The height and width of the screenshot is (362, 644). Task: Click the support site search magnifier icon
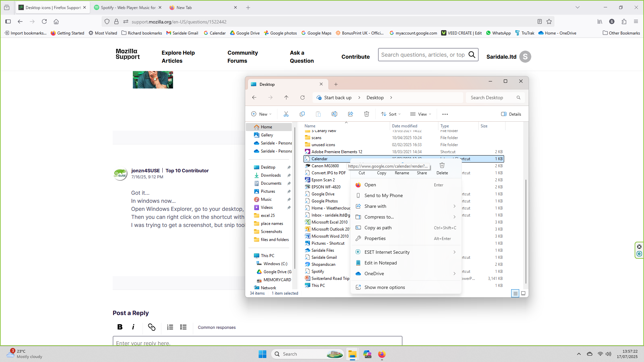coord(472,55)
